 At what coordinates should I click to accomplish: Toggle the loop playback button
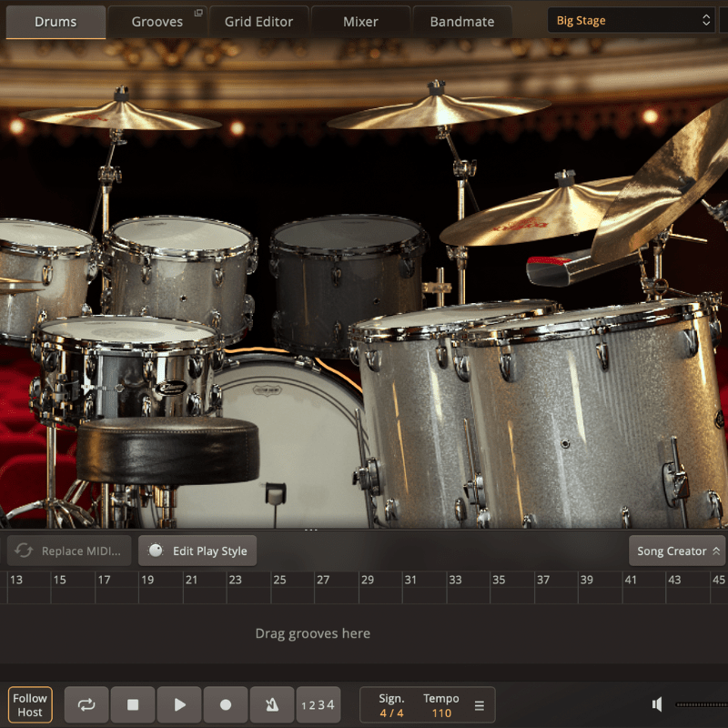click(x=86, y=704)
